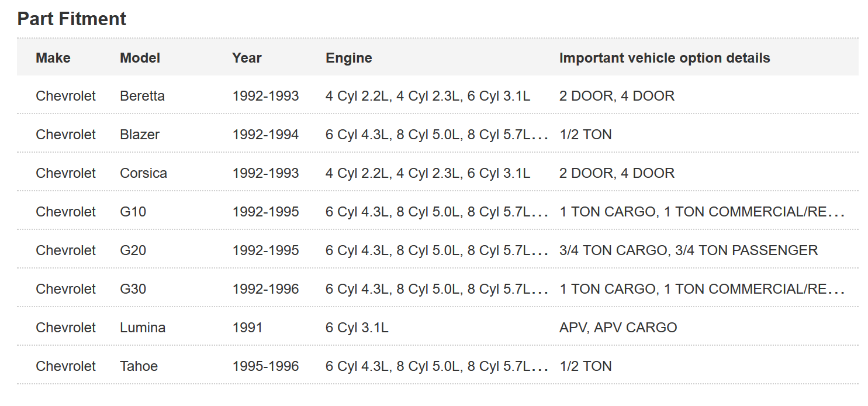Viewport: 868px width, 406px height.
Task: Select the Blazer model cell
Action: 140,135
